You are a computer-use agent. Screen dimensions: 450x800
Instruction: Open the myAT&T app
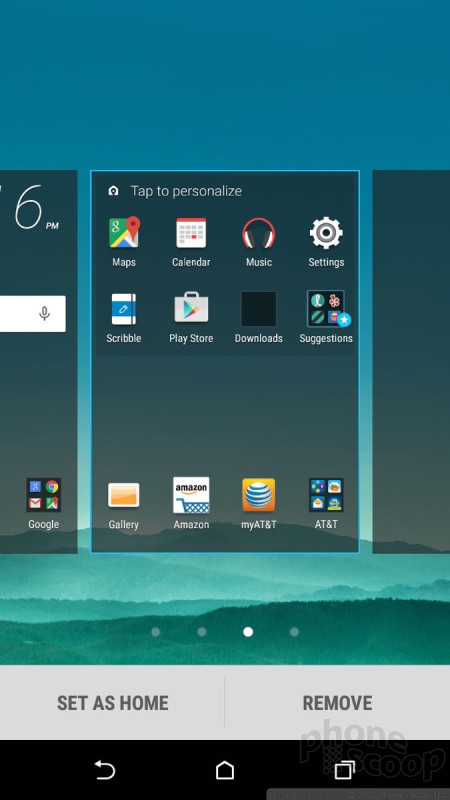[259, 495]
